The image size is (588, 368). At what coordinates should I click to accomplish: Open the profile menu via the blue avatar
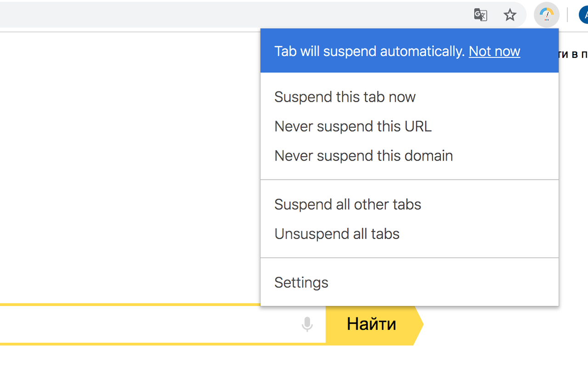click(x=584, y=15)
